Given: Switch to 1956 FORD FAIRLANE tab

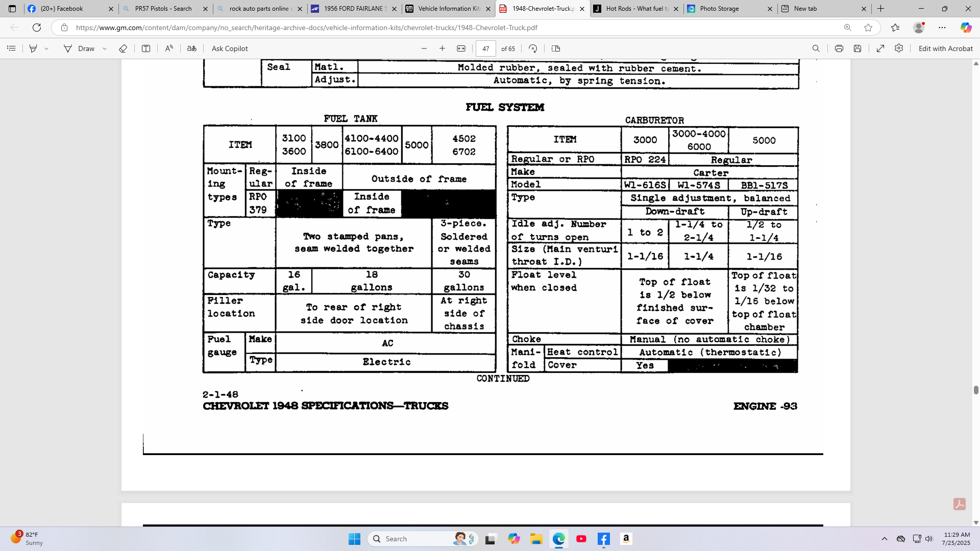Looking at the screenshot, I should [354, 9].
